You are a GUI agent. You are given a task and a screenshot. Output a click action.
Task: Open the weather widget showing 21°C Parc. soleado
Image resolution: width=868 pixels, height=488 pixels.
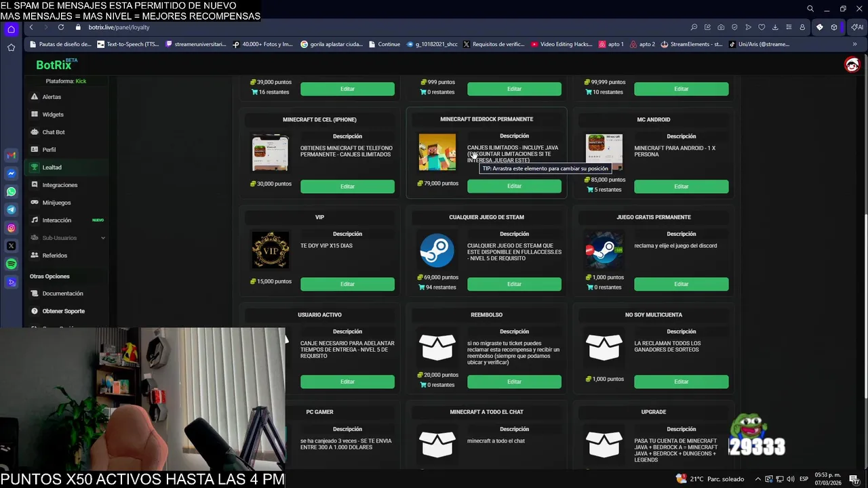(x=710, y=479)
